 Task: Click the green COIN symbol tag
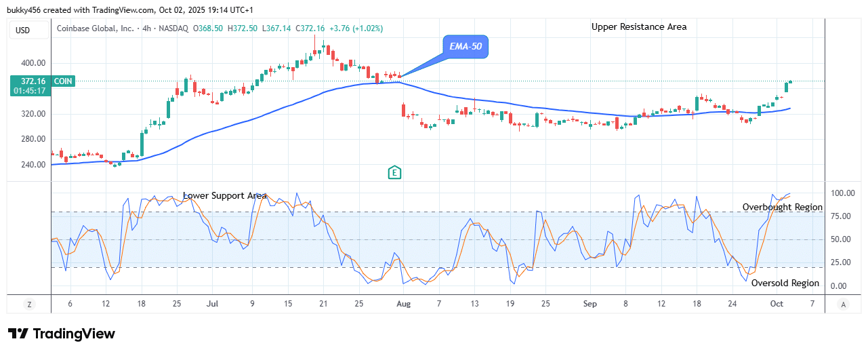pos(64,81)
